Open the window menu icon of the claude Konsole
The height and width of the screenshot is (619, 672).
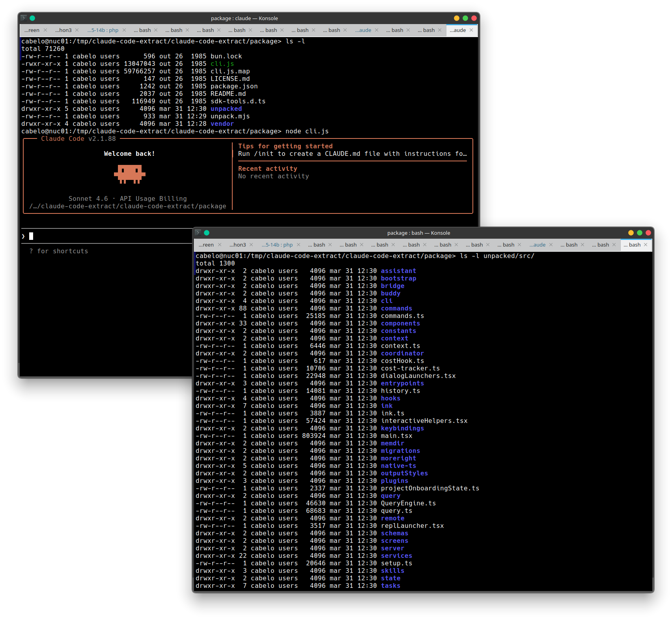click(x=24, y=18)
